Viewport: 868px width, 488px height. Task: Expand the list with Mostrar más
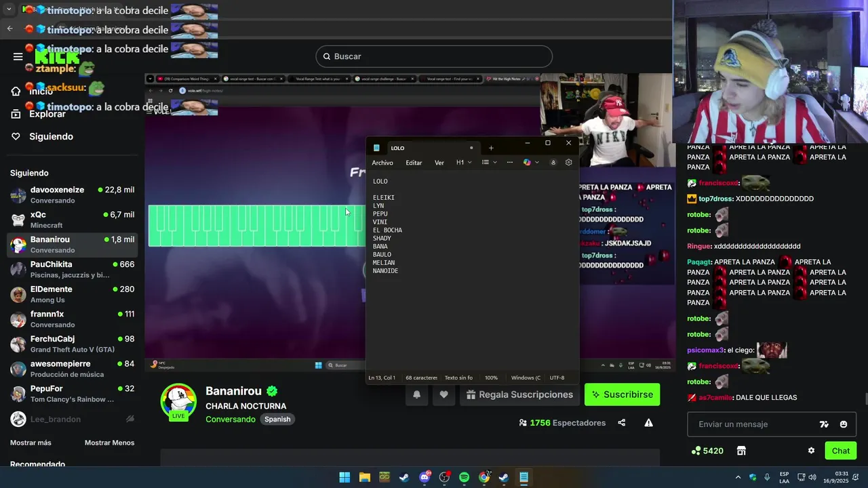tap(31, 443)
